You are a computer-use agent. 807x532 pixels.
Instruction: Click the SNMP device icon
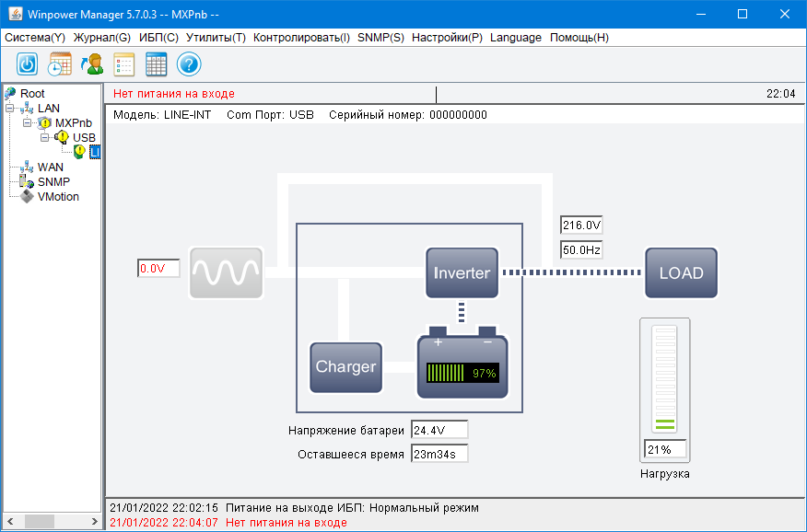click(27, 181)
